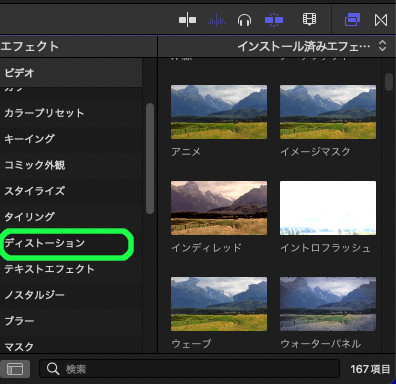Select the スタイライズ category

tap(71, 191)
